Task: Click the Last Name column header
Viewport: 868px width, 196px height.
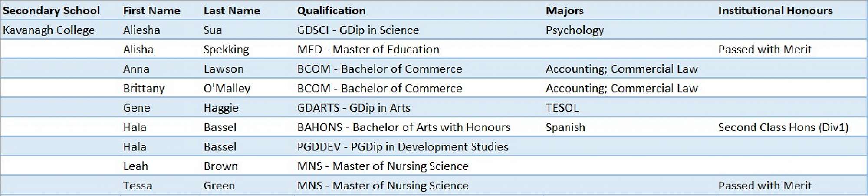Action: [x=232, y=10]
